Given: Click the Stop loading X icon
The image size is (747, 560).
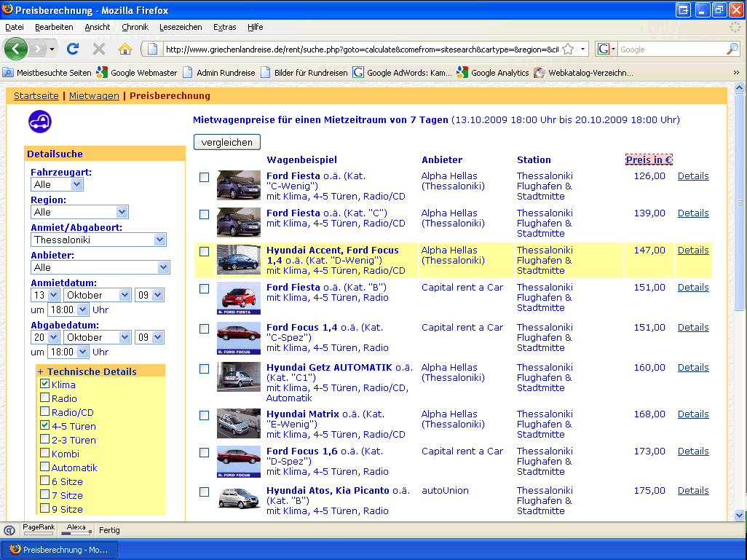Looking at the screenshot, I should 98,49.
